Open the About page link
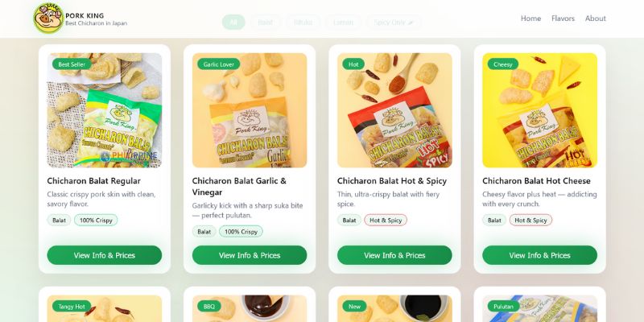Viewport: 644px width, 322px height. click(x=595, y=19)
